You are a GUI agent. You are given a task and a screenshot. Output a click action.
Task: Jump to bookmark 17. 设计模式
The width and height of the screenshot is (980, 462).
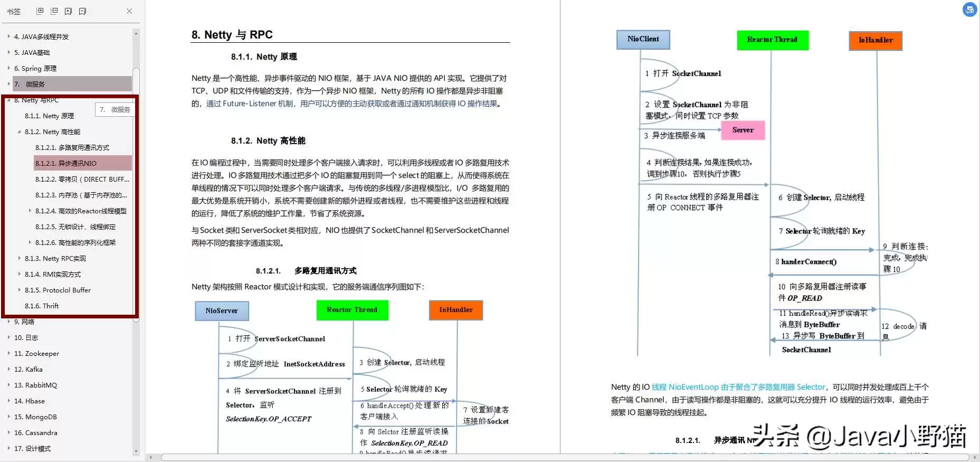32,448
